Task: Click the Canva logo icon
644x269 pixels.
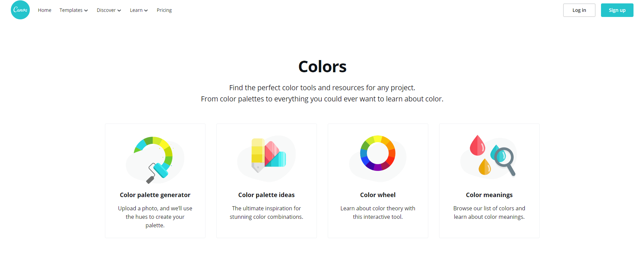Action: pyautogui.click(x=20, y=10)
